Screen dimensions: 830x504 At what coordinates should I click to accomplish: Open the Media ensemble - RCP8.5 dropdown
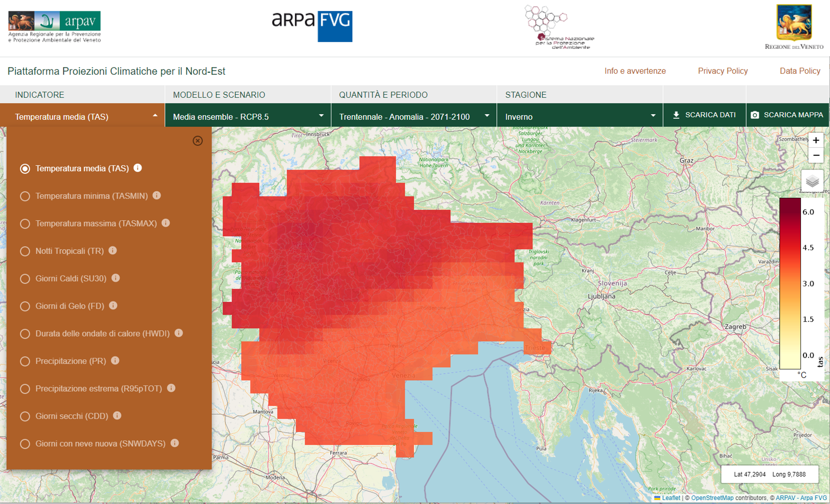pyautogui.click(x=248, y=116)
